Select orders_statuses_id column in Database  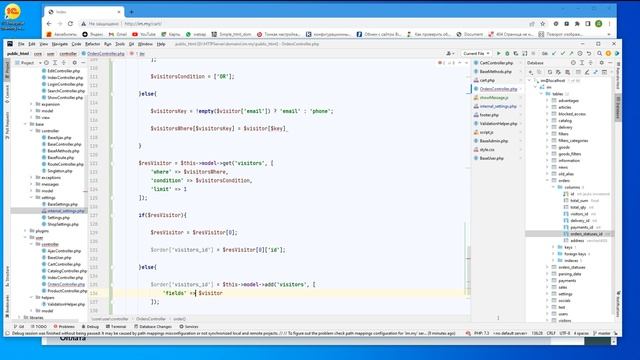586,234
